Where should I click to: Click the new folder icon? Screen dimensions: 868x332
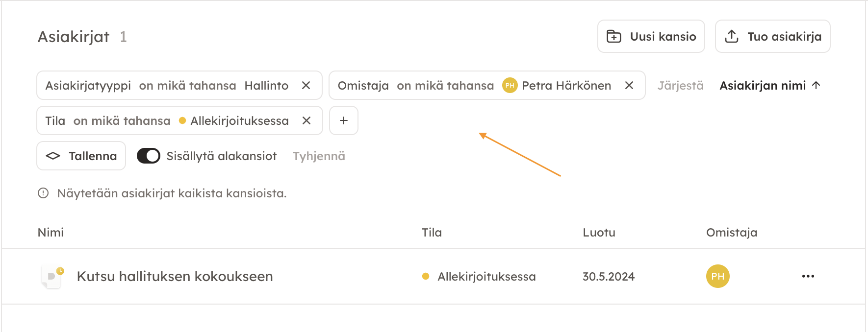[614, 37]
